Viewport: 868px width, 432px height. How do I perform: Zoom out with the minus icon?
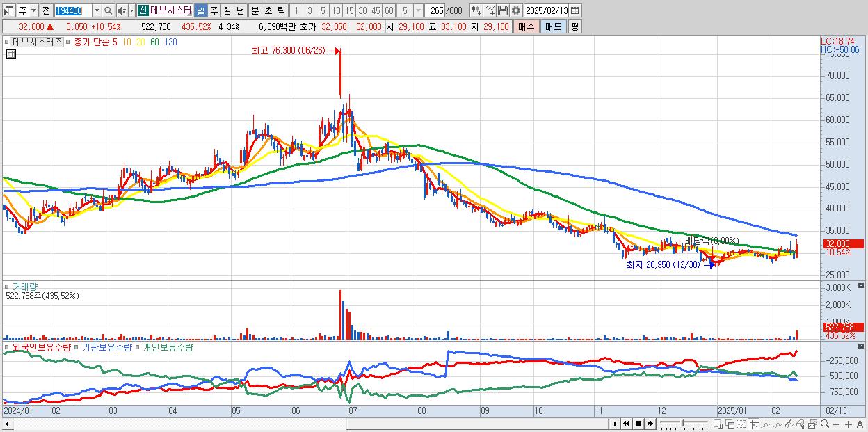(836, 424)
